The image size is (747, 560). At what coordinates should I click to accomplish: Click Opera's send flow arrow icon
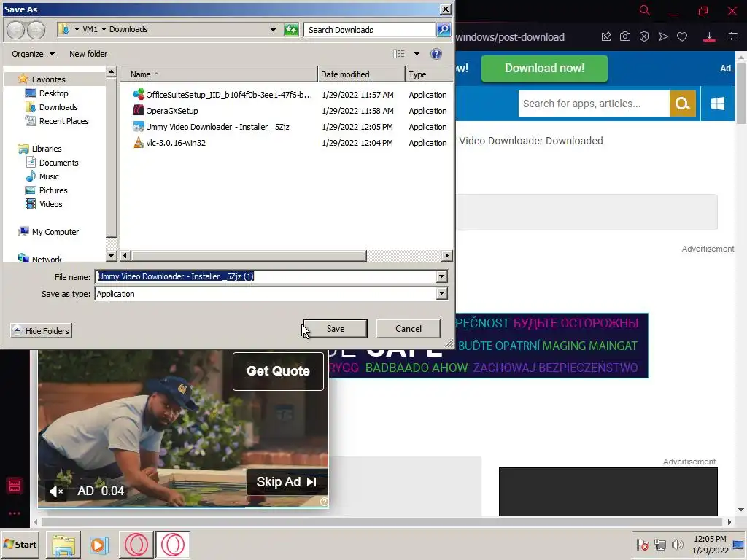[663, 36]
